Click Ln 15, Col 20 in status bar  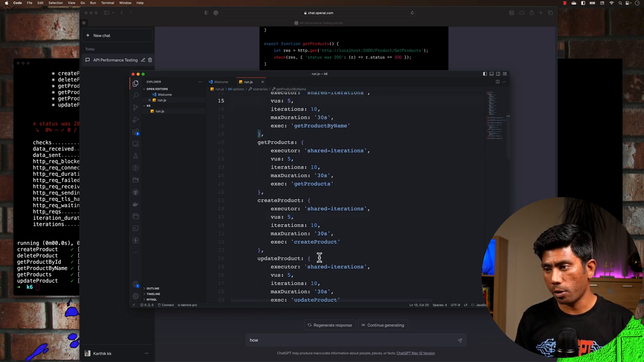419,305
